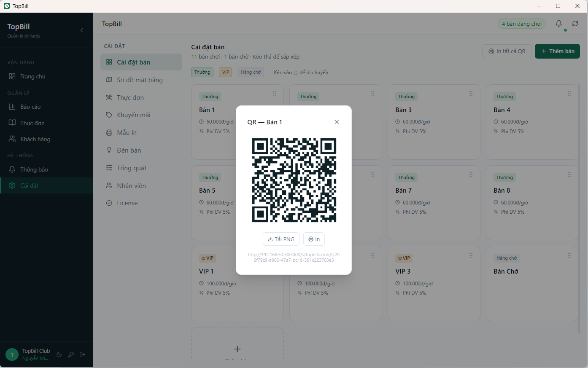Click the Cài đặt bàn page heading
This screenshot has height=368, width=588.
click(x=208, y=47)
